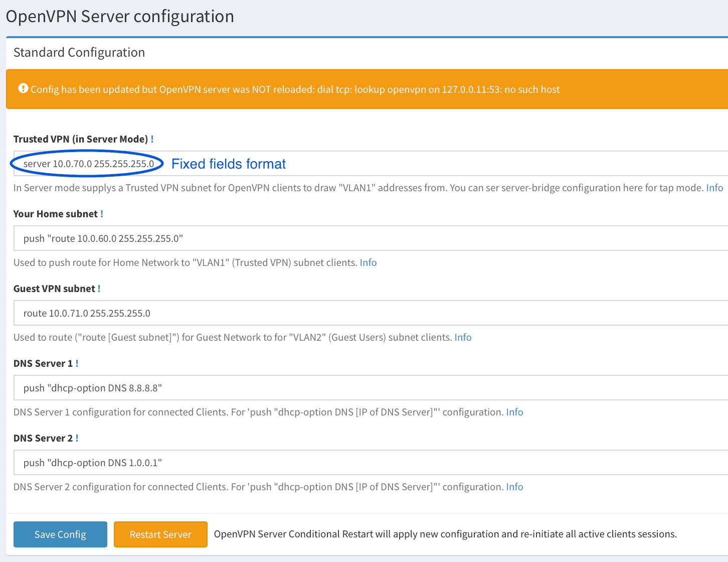Click the Guest VPN subnet label

click(54, 289)
